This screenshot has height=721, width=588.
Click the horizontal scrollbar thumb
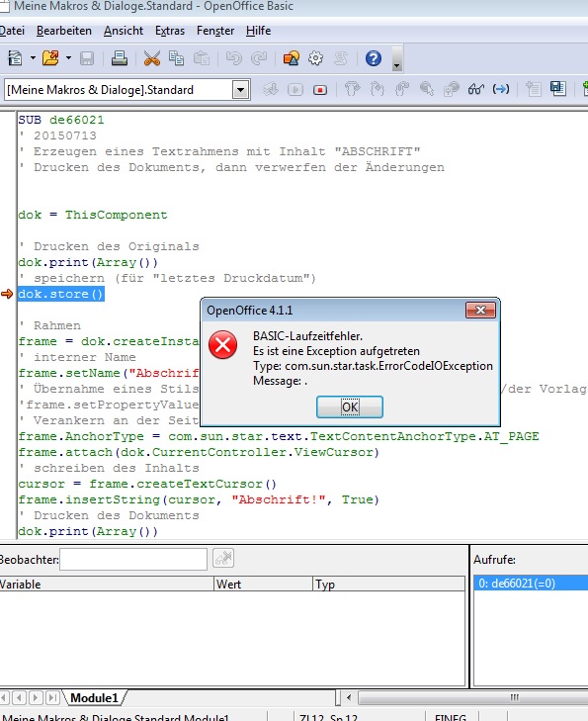[x=473, y=698]
